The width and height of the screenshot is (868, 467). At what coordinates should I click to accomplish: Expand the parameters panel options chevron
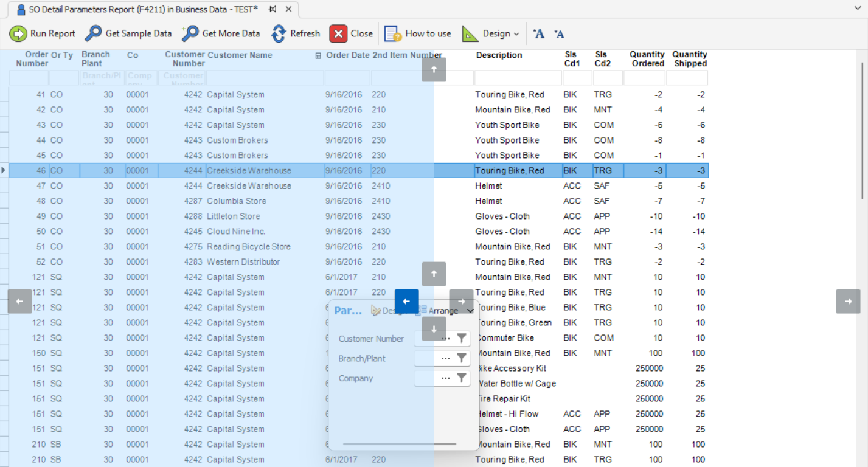pyautogui.click(x=470, y=311)
